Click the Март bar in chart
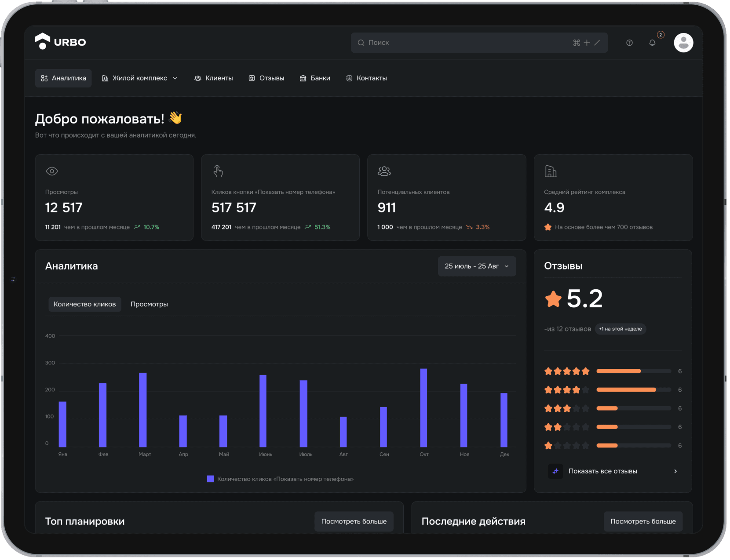This screenshot has width=730, height=560. pyautogui.click(x=143, y=410)
